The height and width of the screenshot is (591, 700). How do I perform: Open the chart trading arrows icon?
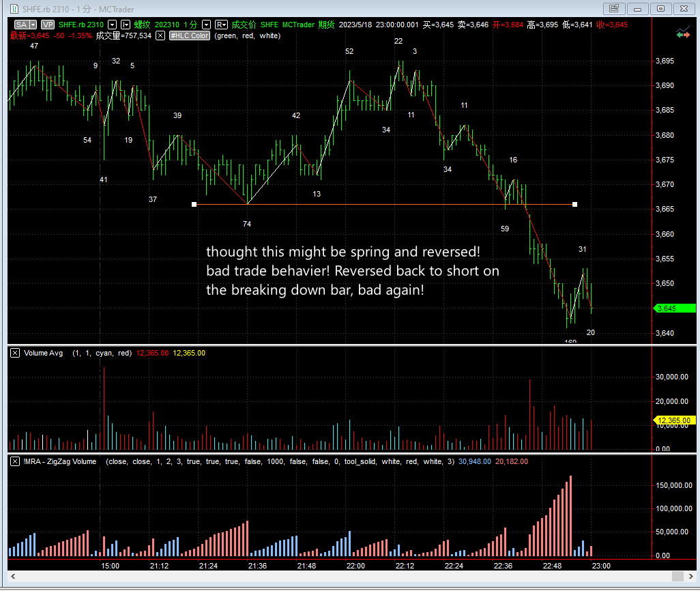coord(682,33)
